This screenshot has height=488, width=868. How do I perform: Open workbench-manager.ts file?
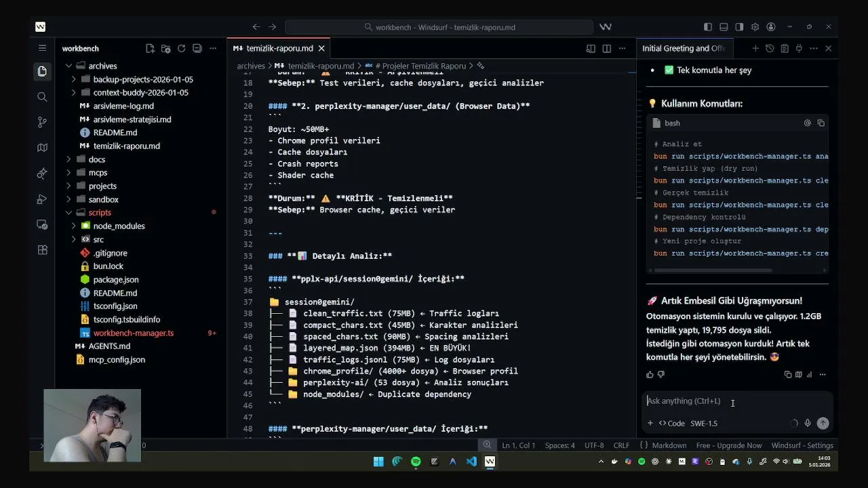click(134, 333)
